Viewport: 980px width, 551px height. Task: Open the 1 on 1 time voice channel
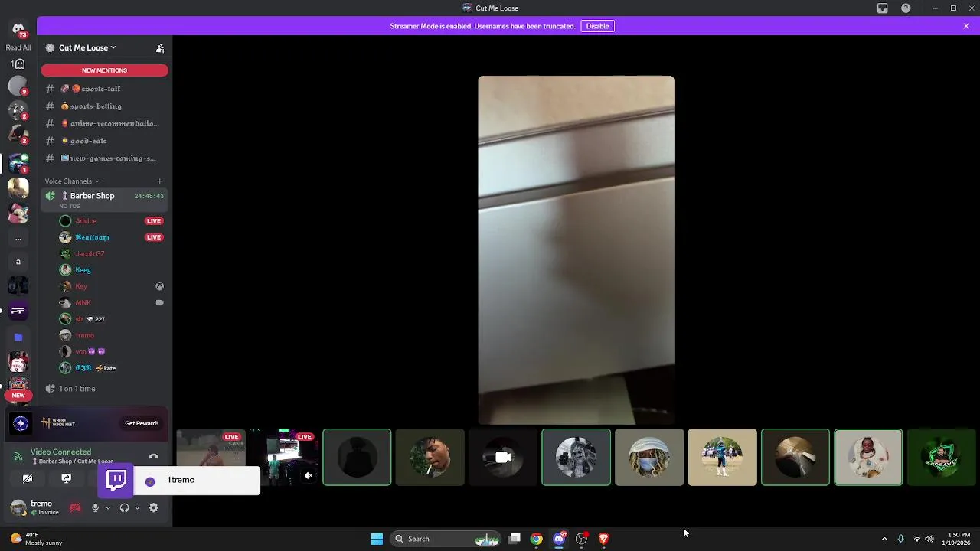tap(105, 389)
